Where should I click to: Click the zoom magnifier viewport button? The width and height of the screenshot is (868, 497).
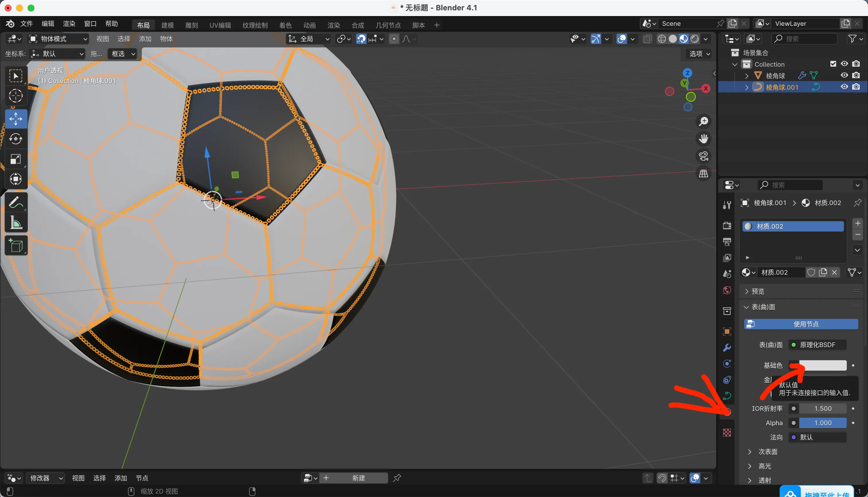pos(703,121)
